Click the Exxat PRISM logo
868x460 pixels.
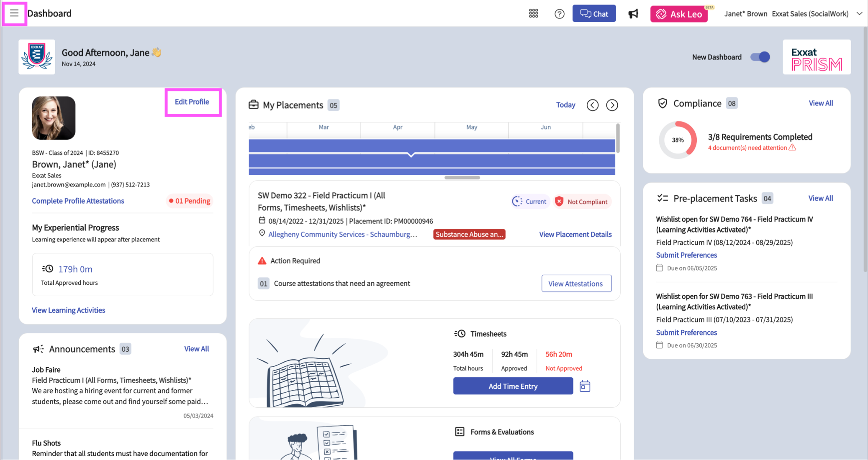click(x=816, y=58)
